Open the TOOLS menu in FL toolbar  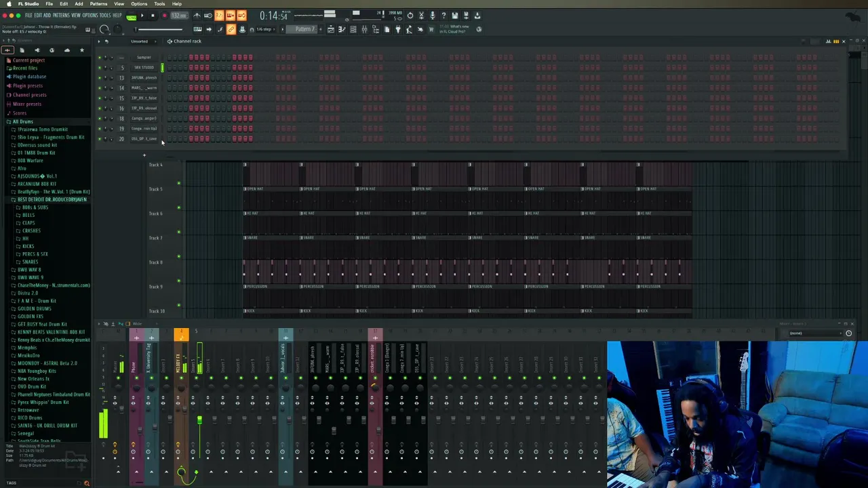click(x=105, y=16)
